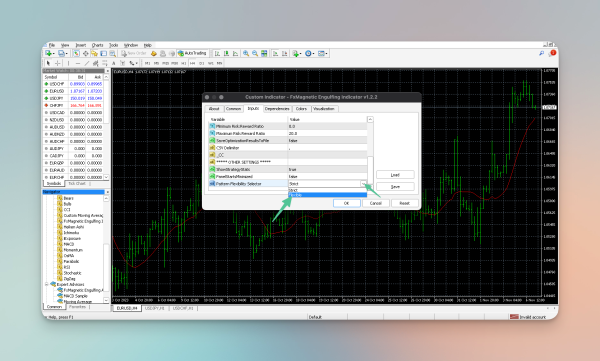Viewport: 600px width, 361px height.
Task: Toggle the AutoTrading button
Action: pos(192,54)
